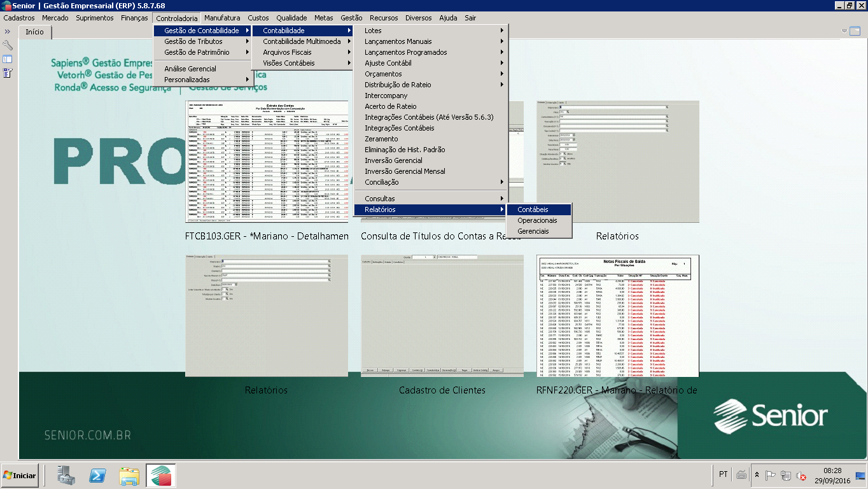Click the Controladoria menu
The height and width of the screenshot is (489, 868).
click(x=177, y=18)
